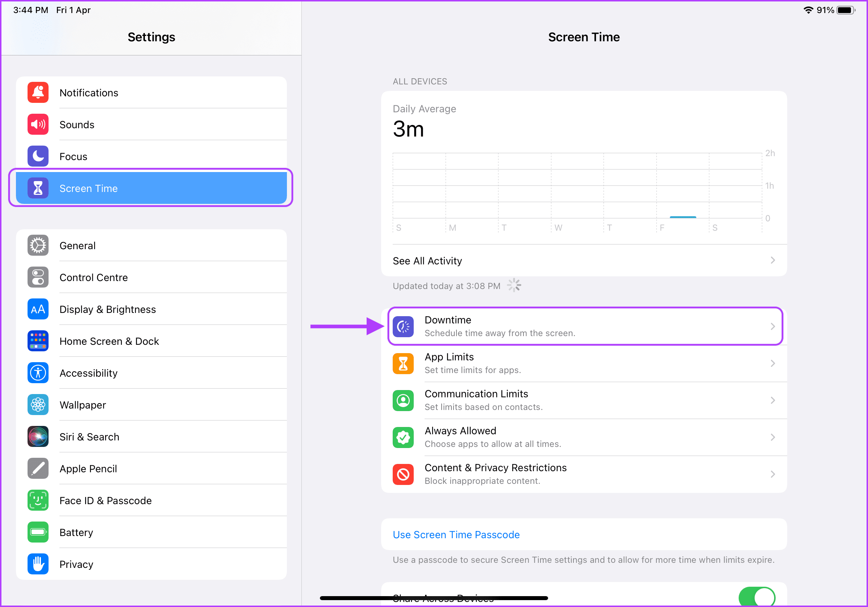Open App Limits row
The height and width of the screenshot is (607, 868).
click(x=584, y=363)
